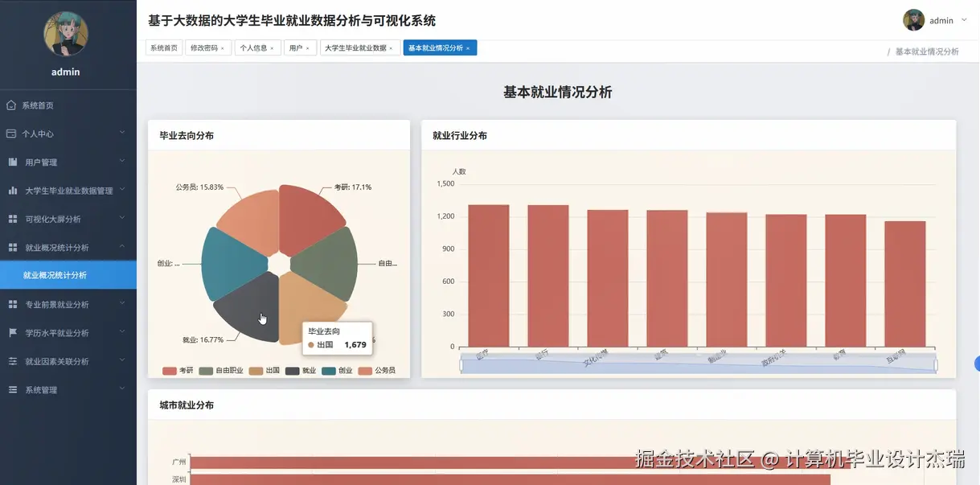Close the 用户 tab with its x

(307, 48)
